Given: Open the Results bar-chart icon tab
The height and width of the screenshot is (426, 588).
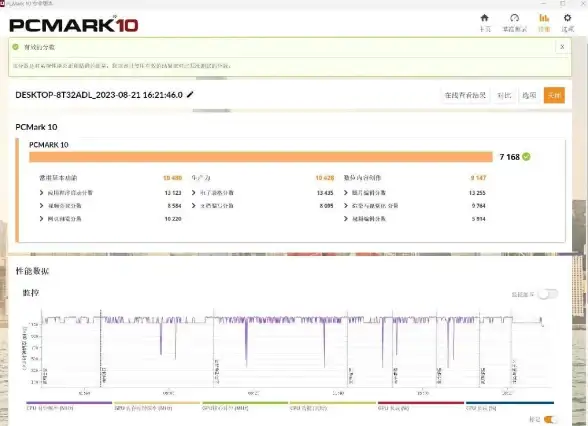Looking at the screenshot, I should point(544,22).
